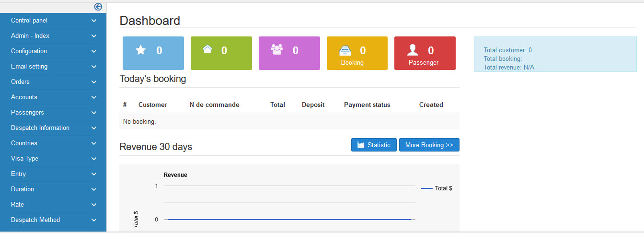644x233 pixels.
Task: Click the Booking label on yellow card
Action: 352,63
